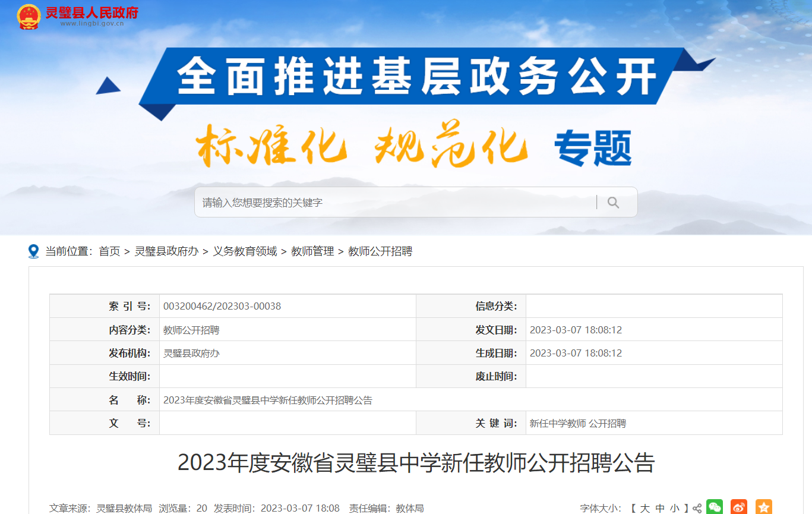Viewport: 812px width, 514px height.
Task: Click the 全面推进基层政务公开 banner
Action: pos(416,77)
